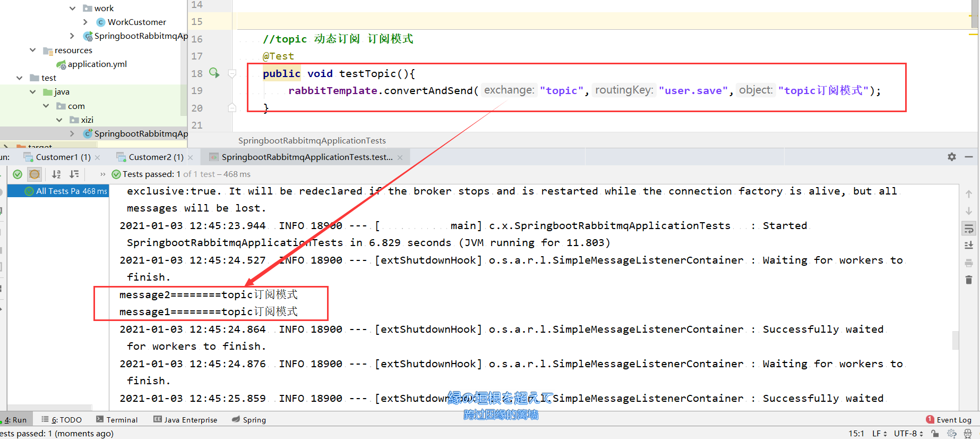Click line separator LF in status bar
The image size is (980, 439).
(879, 433)
